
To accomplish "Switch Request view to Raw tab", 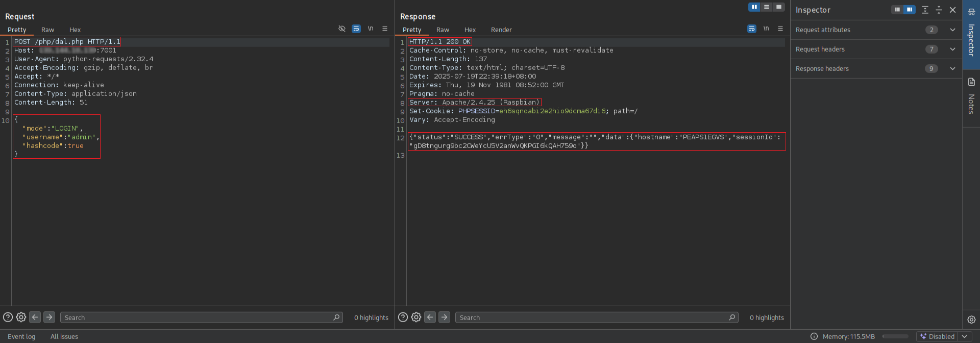I will [x=47, y=30].
